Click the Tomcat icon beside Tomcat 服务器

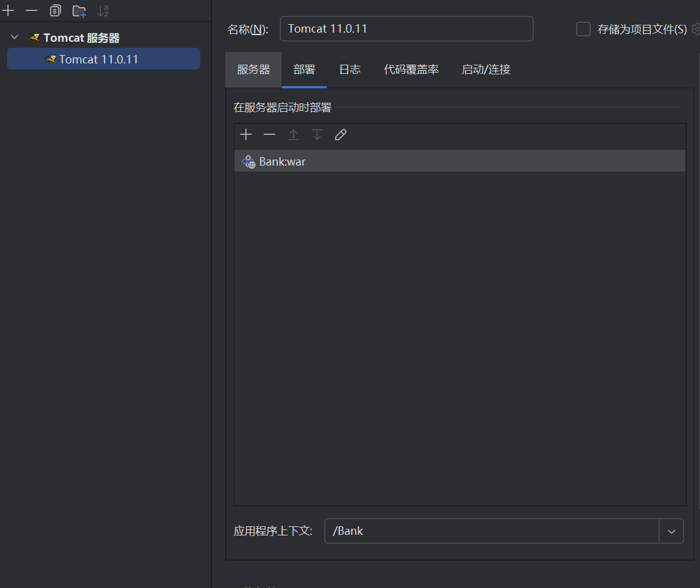pyautogui.click(x=34, y=37)
